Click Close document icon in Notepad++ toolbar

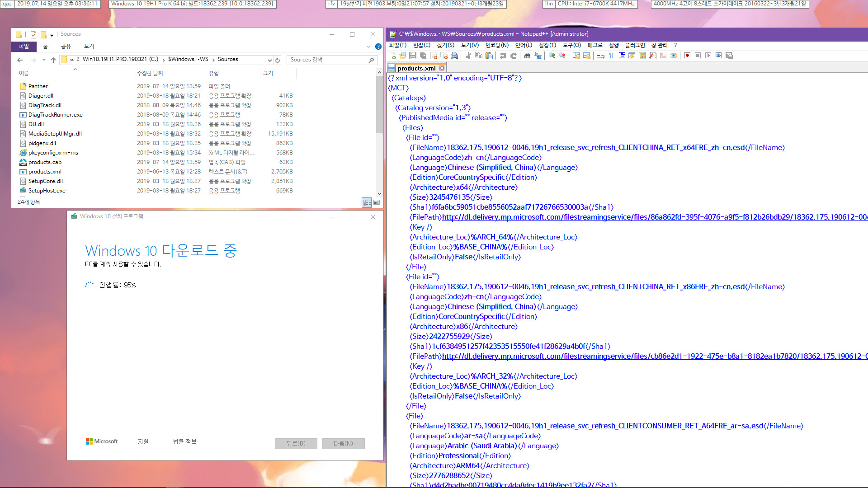(434, 56)
